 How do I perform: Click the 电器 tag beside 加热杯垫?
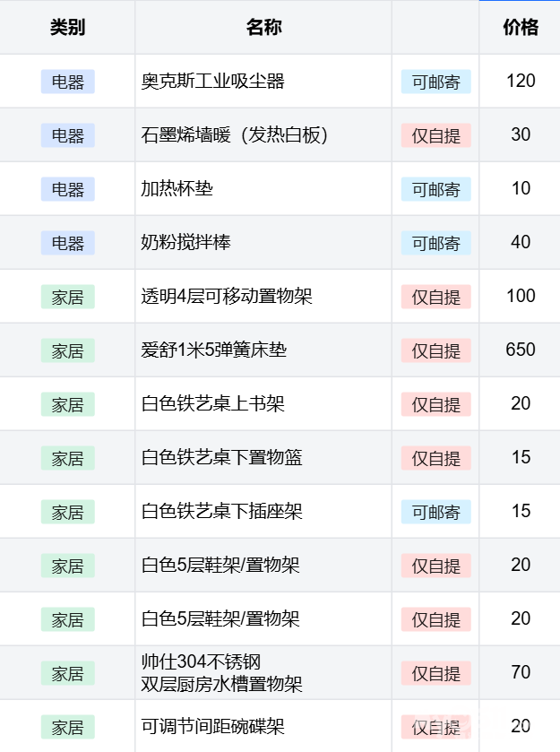click(67, 189)
